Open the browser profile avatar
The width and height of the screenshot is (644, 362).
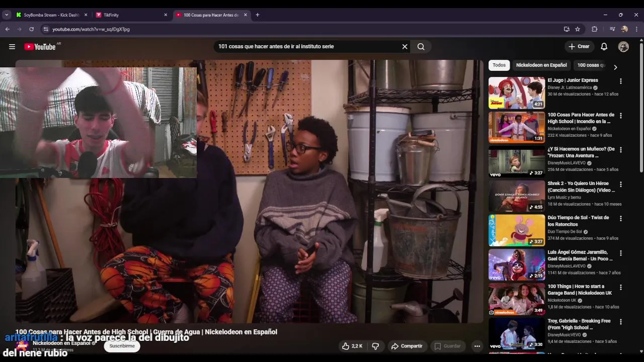click(624, 29)
